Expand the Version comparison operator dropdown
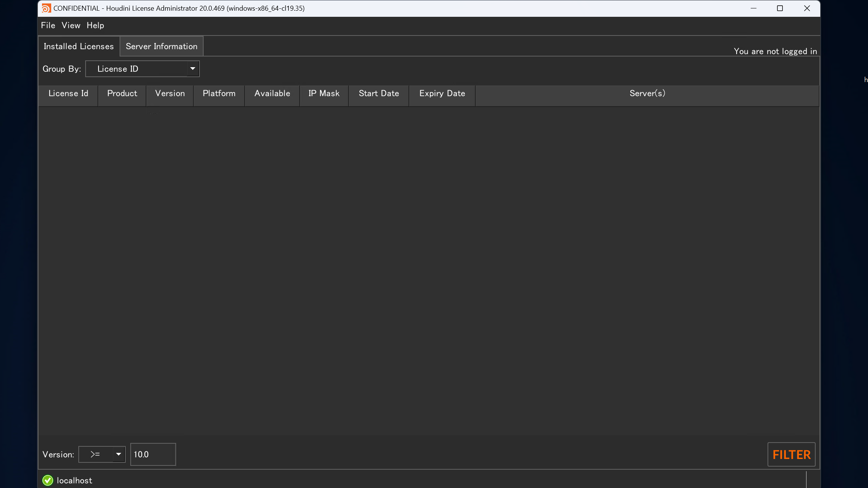The height and width of the screenshot is (488, 868). pos(102,454)
